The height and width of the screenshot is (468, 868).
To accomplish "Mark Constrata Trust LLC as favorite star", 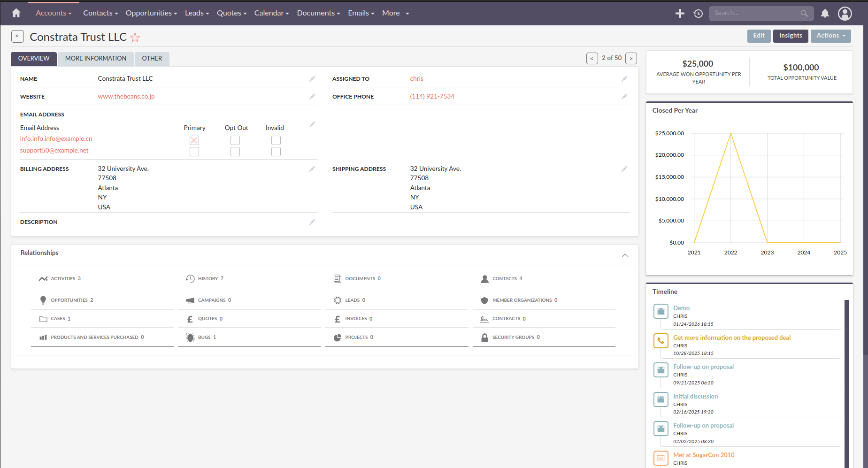I will pyautogui.click(x=135, y=37).
